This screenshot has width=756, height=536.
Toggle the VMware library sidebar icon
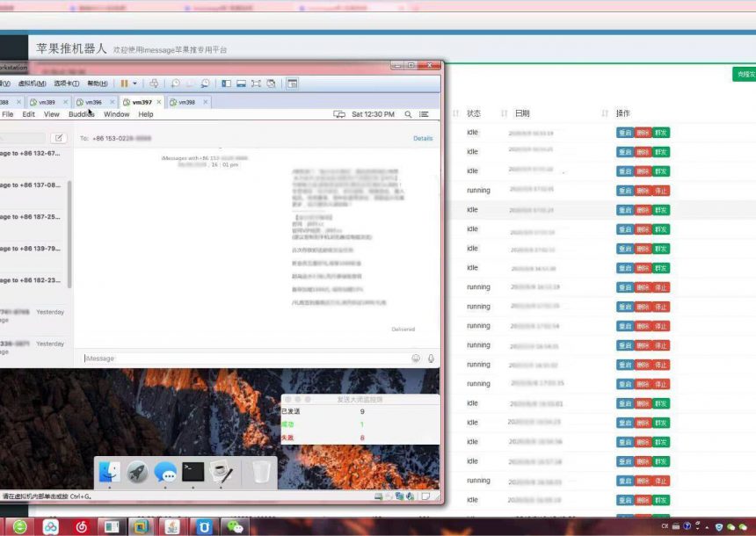pyautogui.click(x=226, y=83)
